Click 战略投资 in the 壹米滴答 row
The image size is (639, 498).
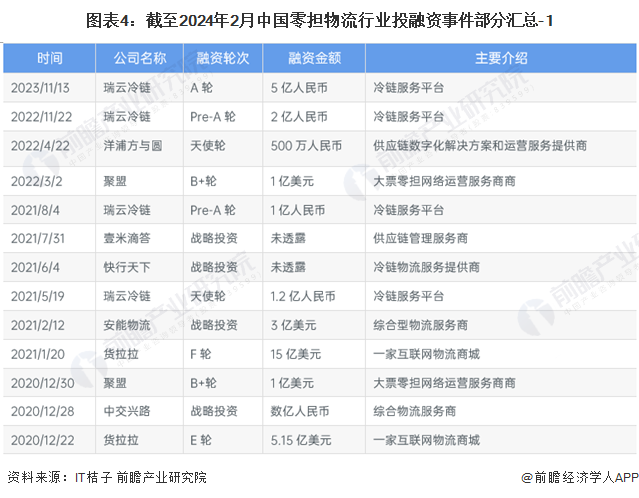(x=214, y=238)
